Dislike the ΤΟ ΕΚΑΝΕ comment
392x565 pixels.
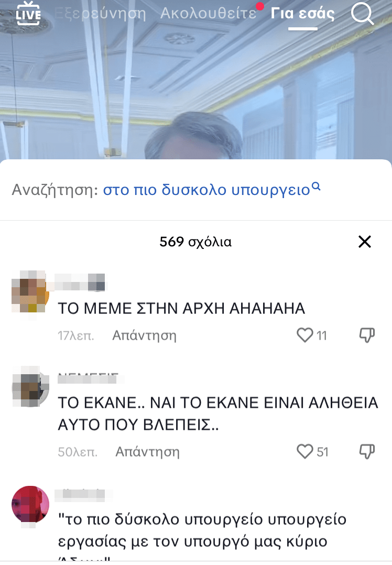pyautogui.click(x=367, y=451)
